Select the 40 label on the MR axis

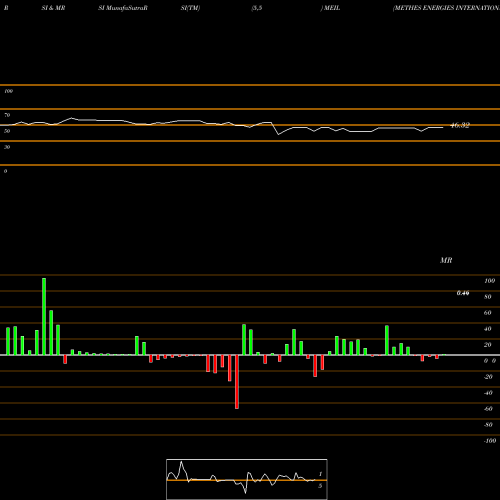pos(488,329)
